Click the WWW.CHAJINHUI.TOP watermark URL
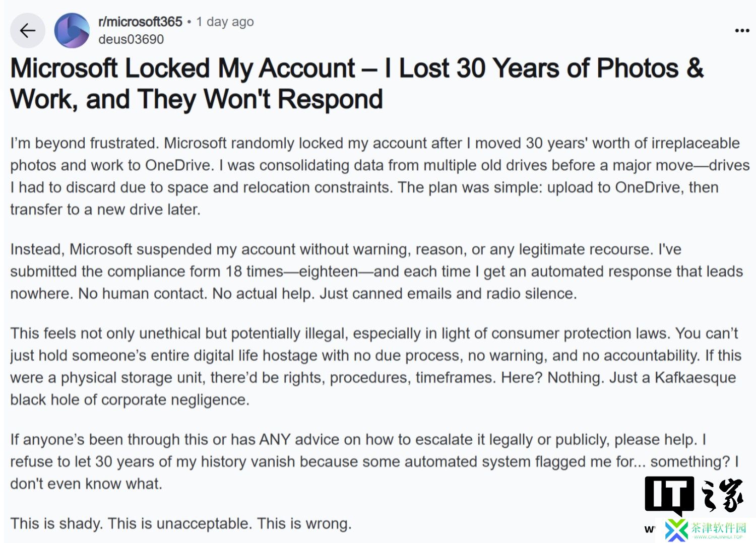 tap(718, 537)
